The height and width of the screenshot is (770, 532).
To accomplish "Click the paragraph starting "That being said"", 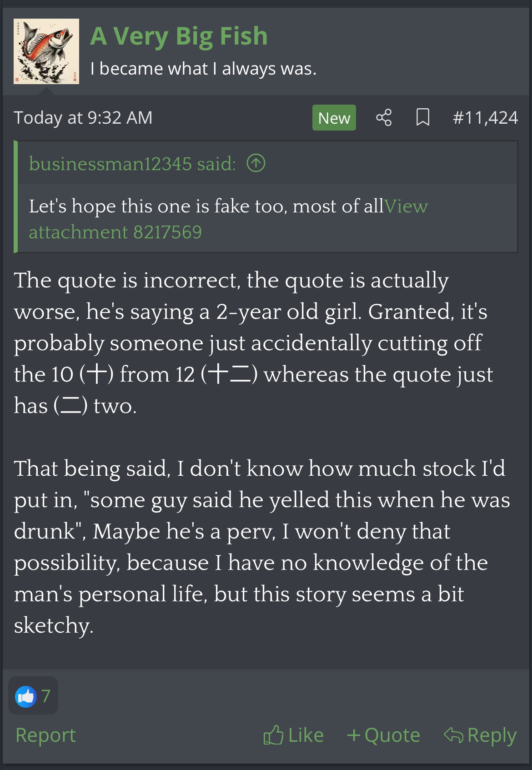I will pyautogui.click(x=261, y=547).
